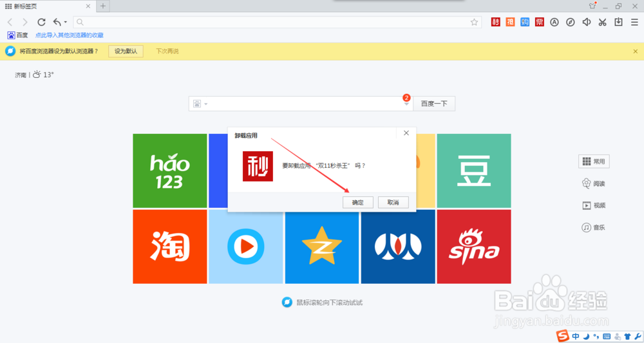Click 鼠标滚轮向下滚动试试 hint text

pyautogui.click(x=329, y=303)
